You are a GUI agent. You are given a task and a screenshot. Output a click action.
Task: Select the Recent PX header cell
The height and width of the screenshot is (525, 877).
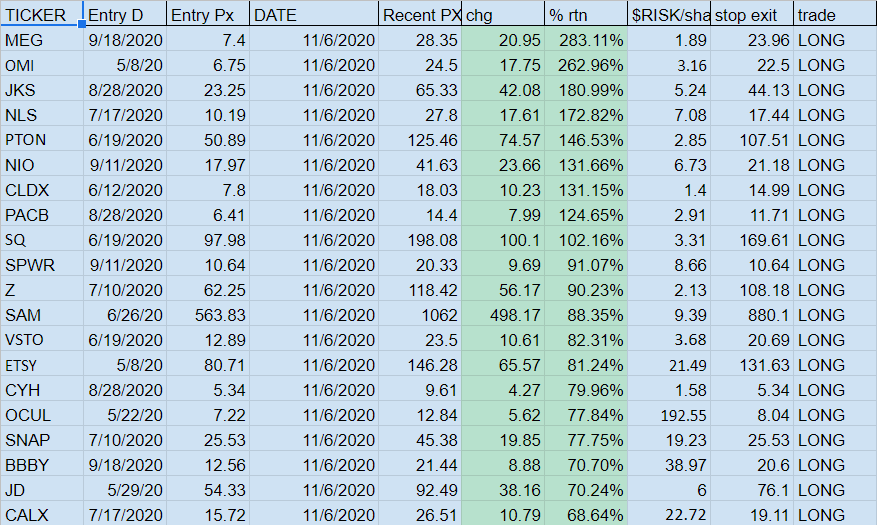(x=420, y=15)
